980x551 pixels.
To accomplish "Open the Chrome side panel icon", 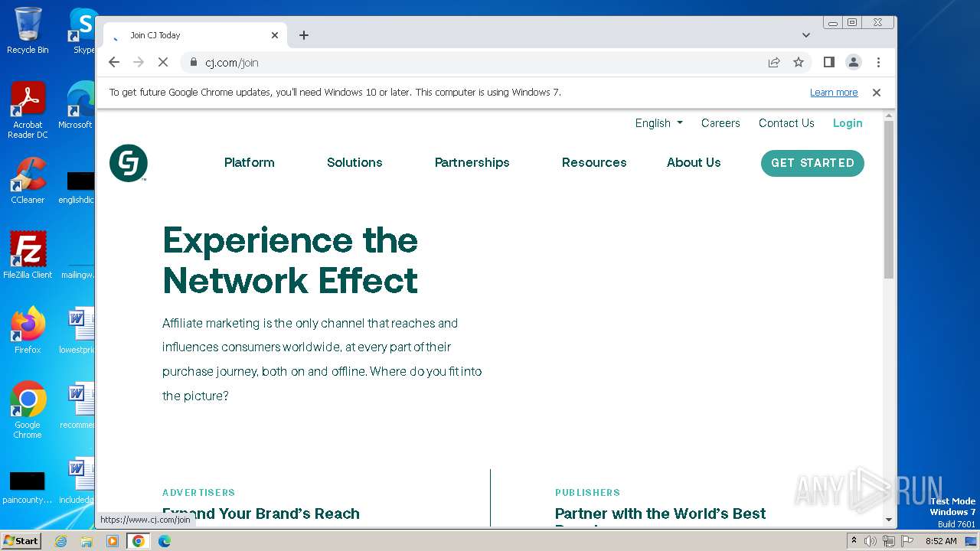I will pos(828,63).
